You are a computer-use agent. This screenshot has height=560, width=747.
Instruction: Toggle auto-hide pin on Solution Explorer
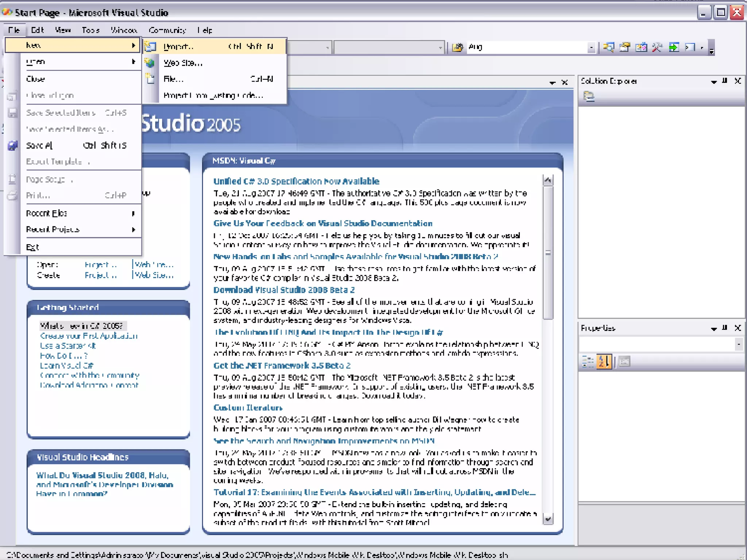725,81
